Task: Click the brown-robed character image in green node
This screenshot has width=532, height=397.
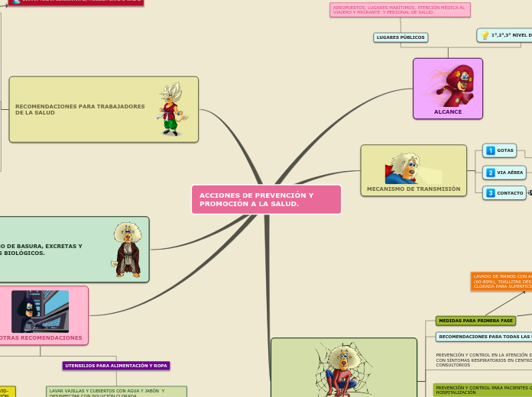Action: (x=127, y=250)
